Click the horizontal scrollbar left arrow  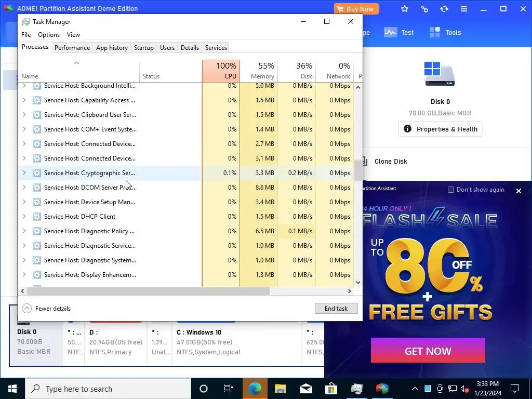coord(22,291)
